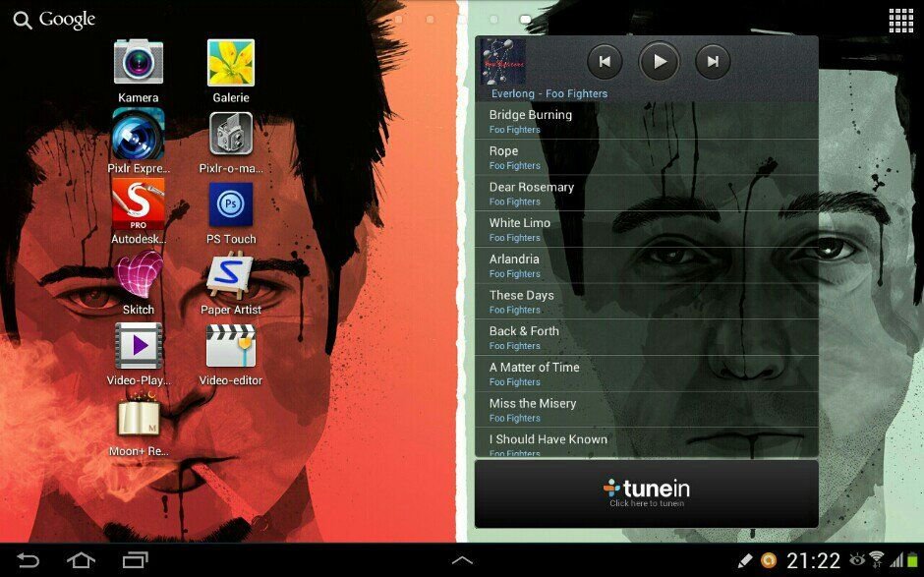Play the current song in music widget
This screenshot has height=577, width=924.
(x=659, y=61)
